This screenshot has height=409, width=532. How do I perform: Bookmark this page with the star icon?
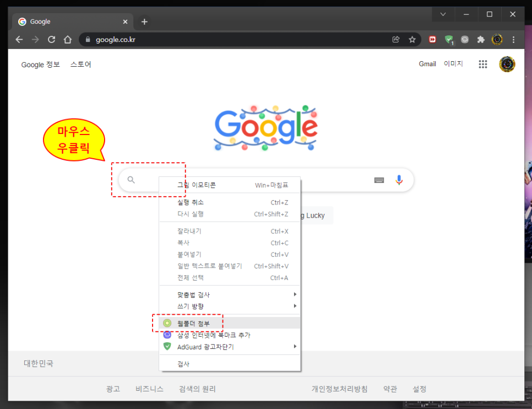click(x=412, y=39)
